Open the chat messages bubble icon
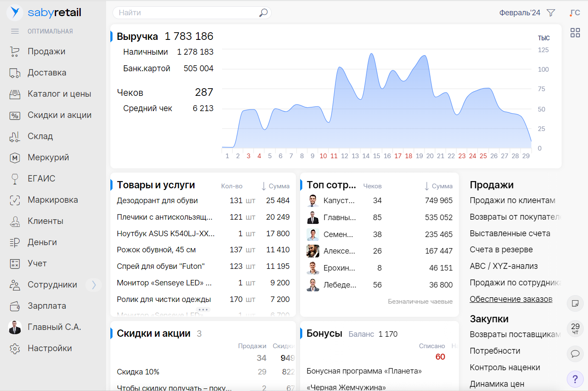This screenshot has width=588, height=391. [575, 353]
